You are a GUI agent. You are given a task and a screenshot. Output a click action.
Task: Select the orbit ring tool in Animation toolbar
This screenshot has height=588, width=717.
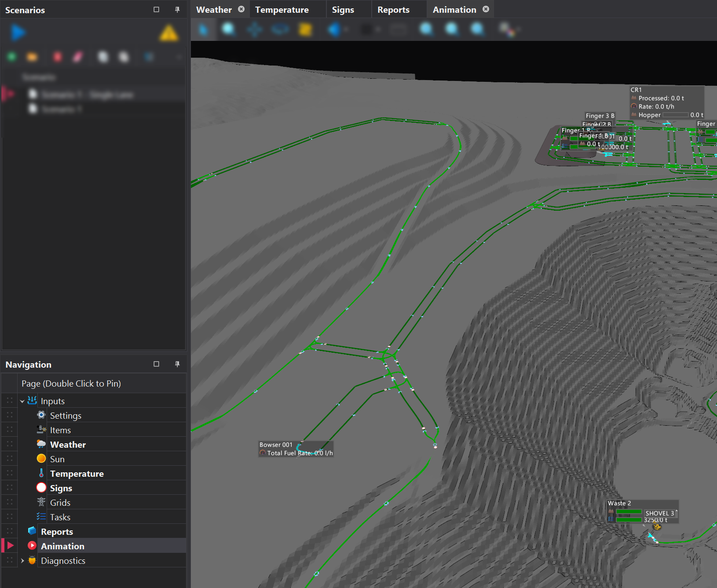pyautogui.click(x=280, y=29)
